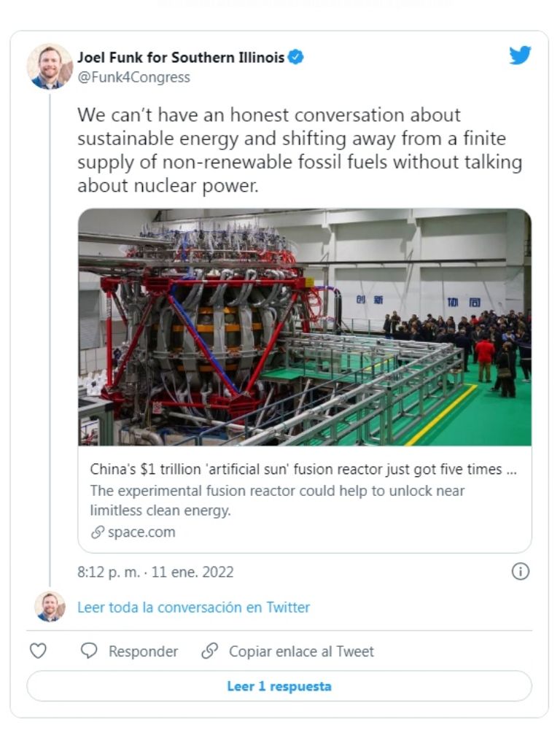Click the blue verified badge
Viewport: 560px width, 738px height.
click(295, 58)
